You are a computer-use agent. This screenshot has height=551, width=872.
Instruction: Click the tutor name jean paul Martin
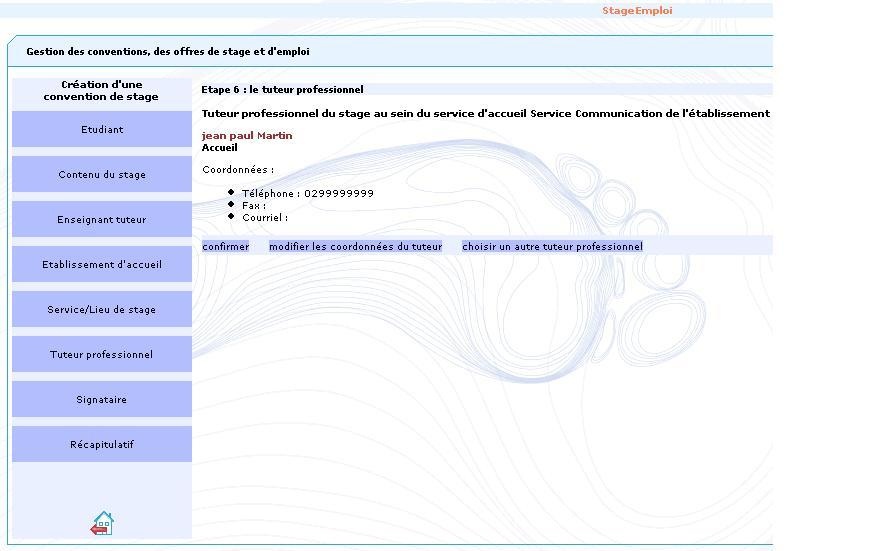(x=247, y=135)
